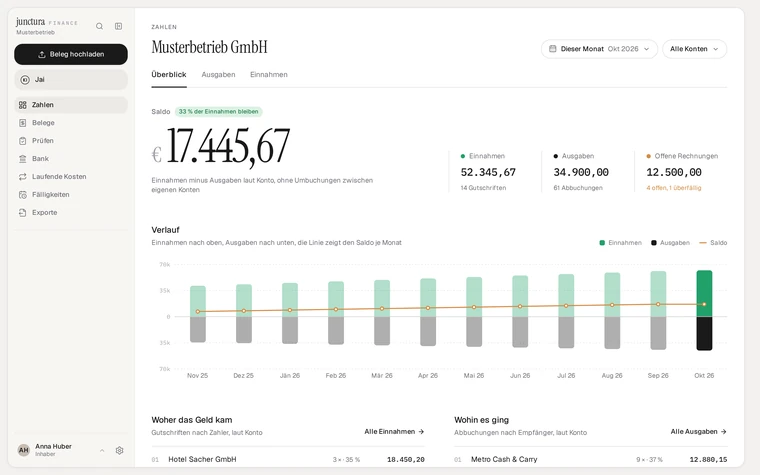Click the junctura Finance logo

point(47,22)
